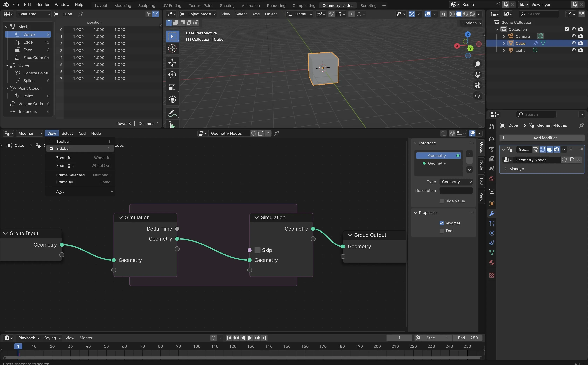
Task: Open the interface socket Type dropdown
Action: pyautogui.click(x=456, y=182)
